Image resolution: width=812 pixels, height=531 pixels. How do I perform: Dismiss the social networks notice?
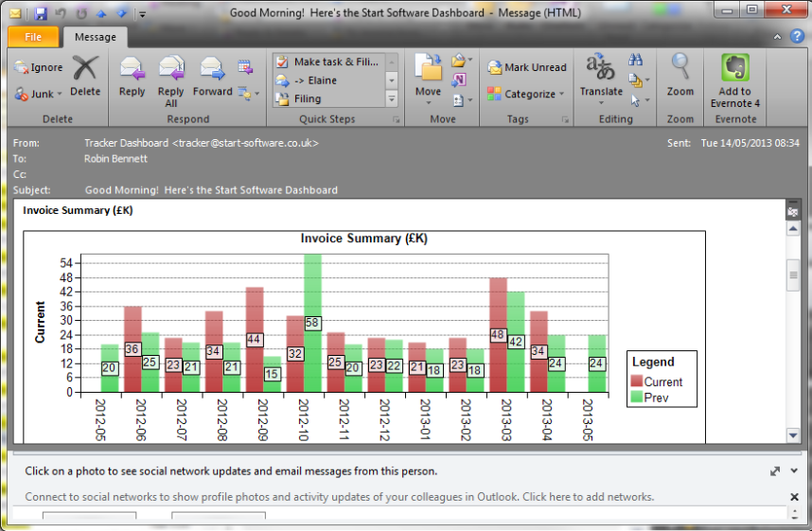coord(794,497)
